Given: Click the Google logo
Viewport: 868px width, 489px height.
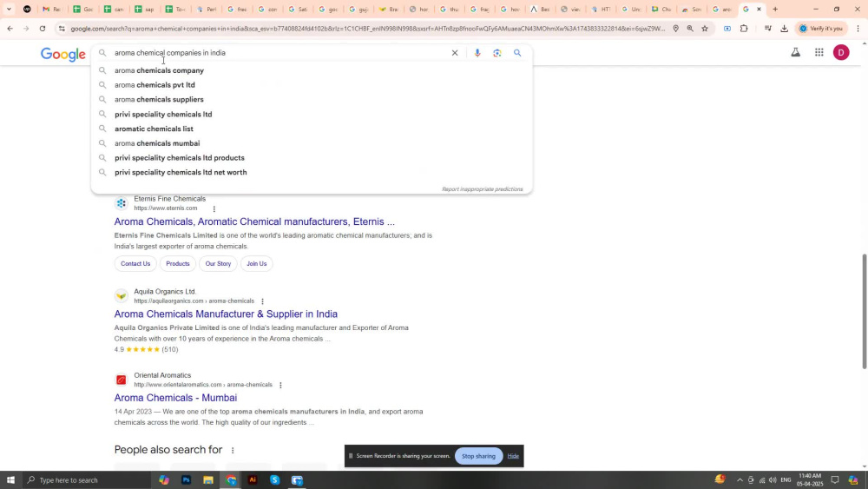Looking at the screenshot, I should tap(63, 54).
